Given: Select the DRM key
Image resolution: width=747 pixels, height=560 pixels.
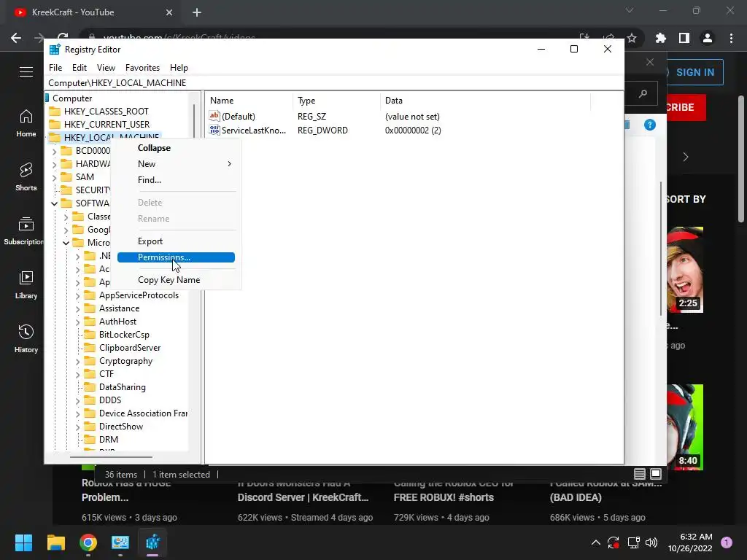Looking at the screenshot, I should pos(109,440).
